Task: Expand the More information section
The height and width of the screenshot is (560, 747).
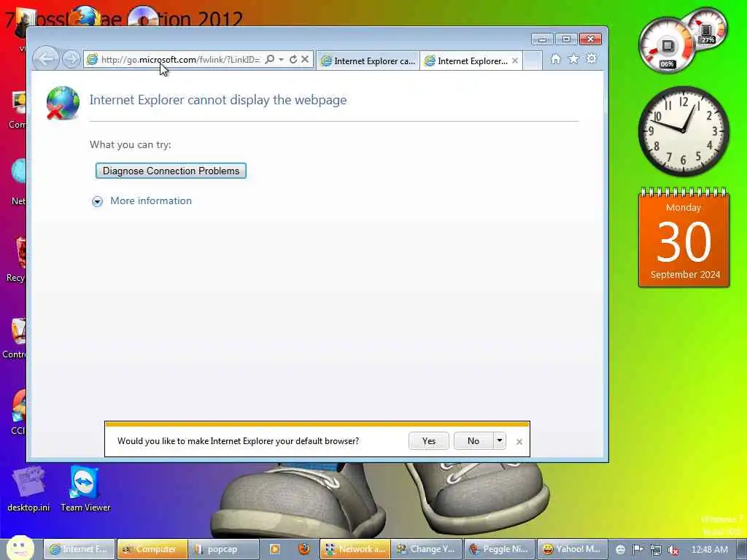Action: click(97, 201)
